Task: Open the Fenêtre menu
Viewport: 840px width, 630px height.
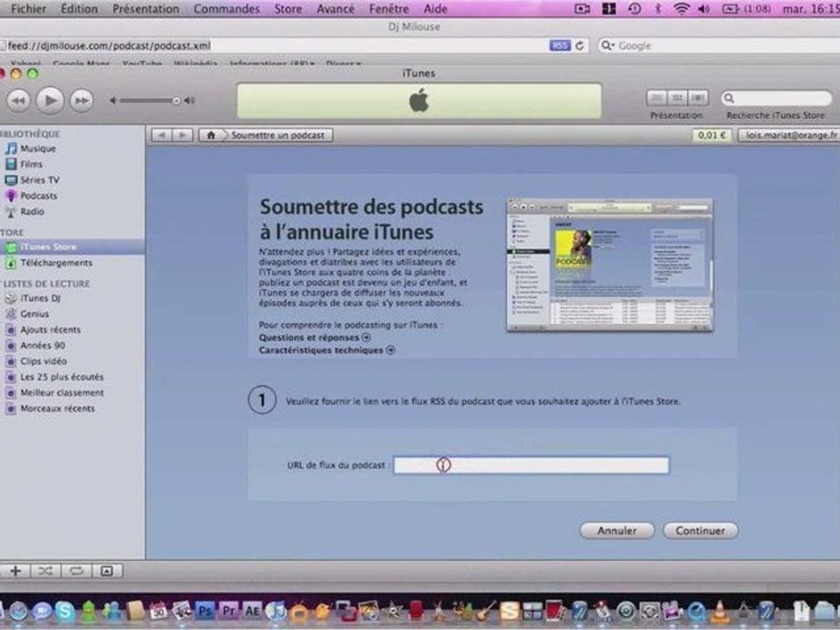Action: point(388,9)
